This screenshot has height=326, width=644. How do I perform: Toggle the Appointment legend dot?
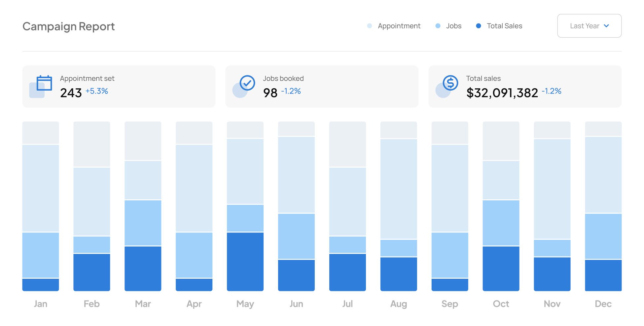pyautogui.click(x=370, y=26)
